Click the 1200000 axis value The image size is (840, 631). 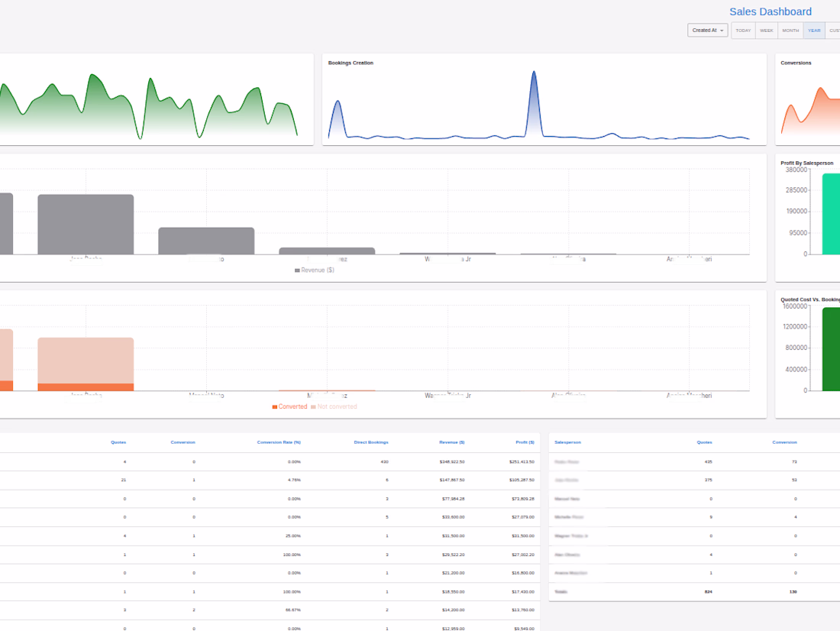(x=794, y=326)
